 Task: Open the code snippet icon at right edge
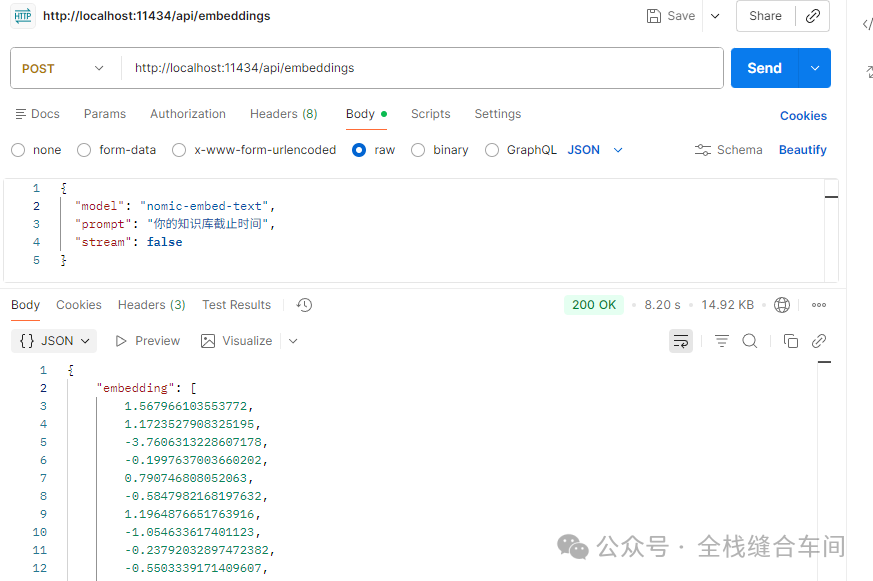[x=867, y=24]
